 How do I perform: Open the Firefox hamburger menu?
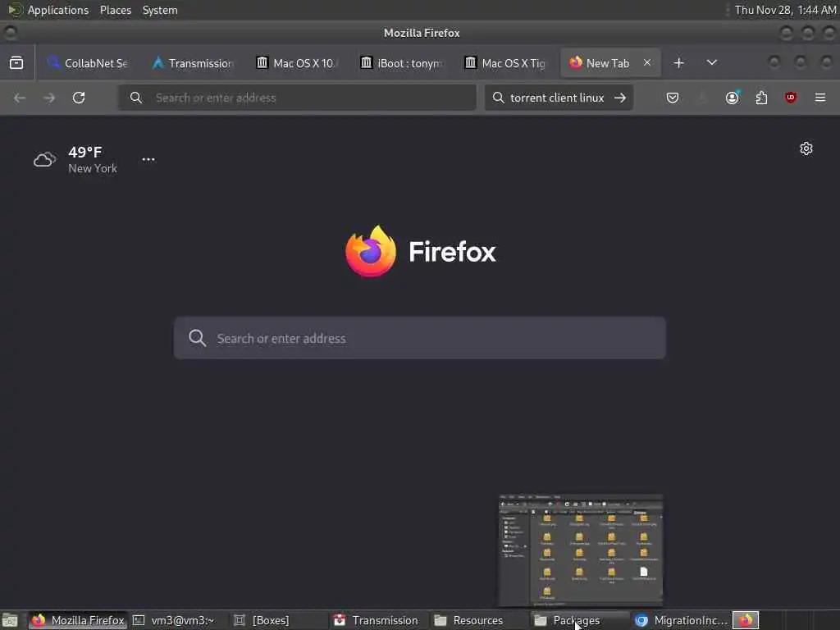(x=820, y=98)
